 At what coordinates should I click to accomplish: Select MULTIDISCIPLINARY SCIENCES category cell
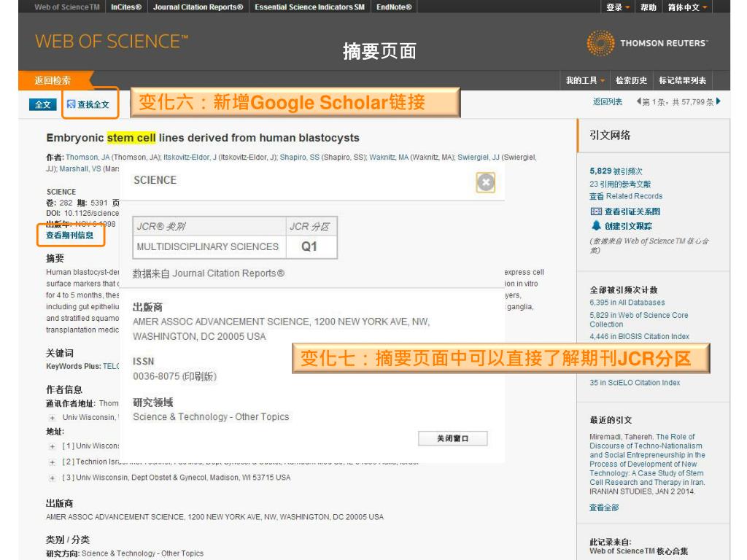tap(209, 246)
